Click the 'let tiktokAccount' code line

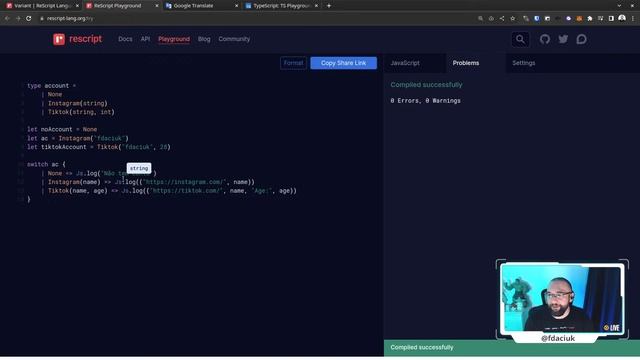pyautogui.click(x=98, y=147)
